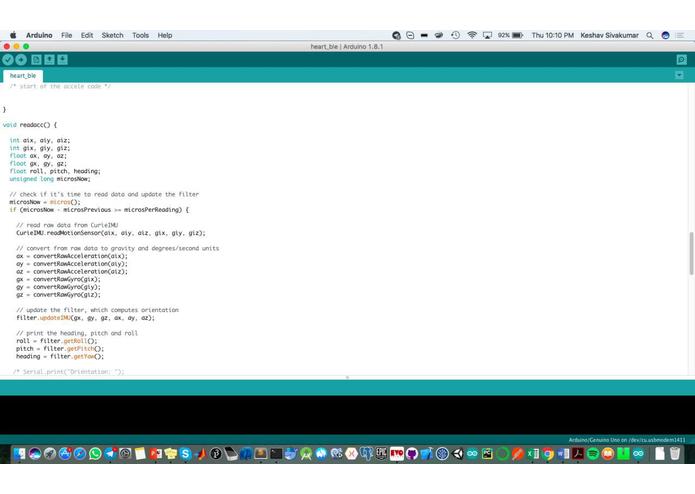Open the Trash in the Dock
This screenshot has width=695, height=494.
point(675,454)
